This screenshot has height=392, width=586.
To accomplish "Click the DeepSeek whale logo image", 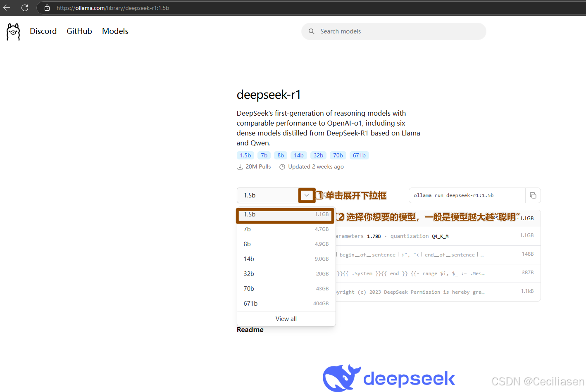I will pyautogui.click(x=342, y=378).
